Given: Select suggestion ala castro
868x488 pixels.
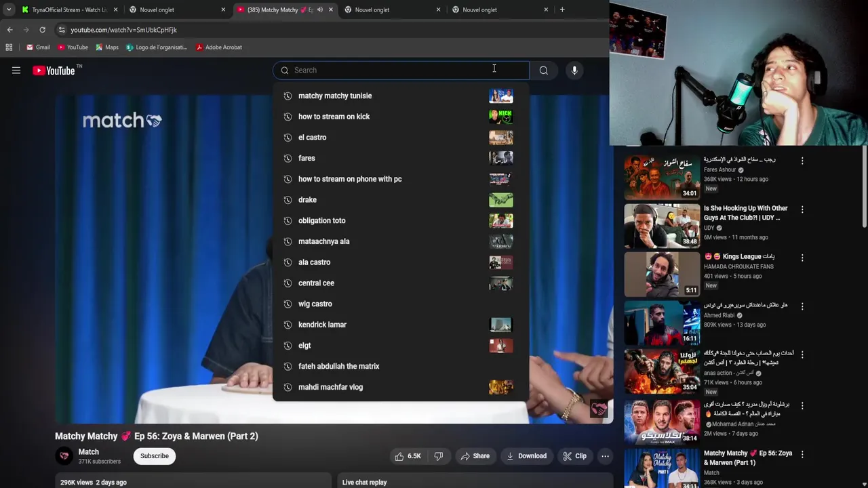Looking at the screenshot, I should point(401,262).
